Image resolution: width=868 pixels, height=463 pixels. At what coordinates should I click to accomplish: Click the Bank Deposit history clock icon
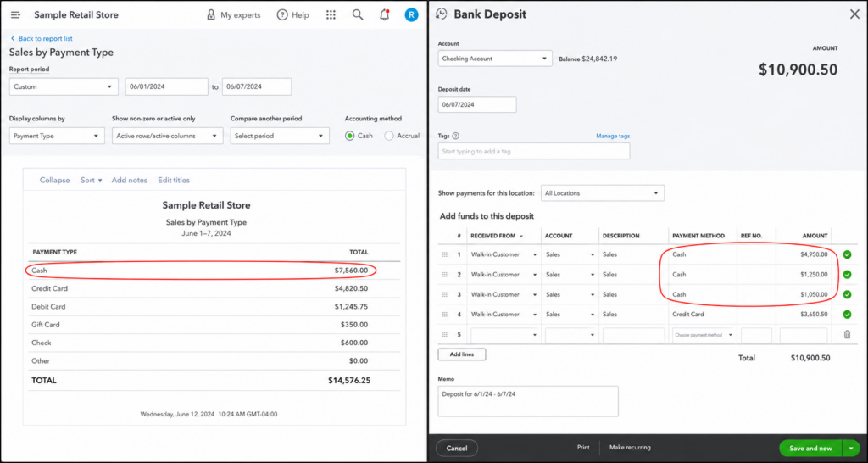pos(442,14)
